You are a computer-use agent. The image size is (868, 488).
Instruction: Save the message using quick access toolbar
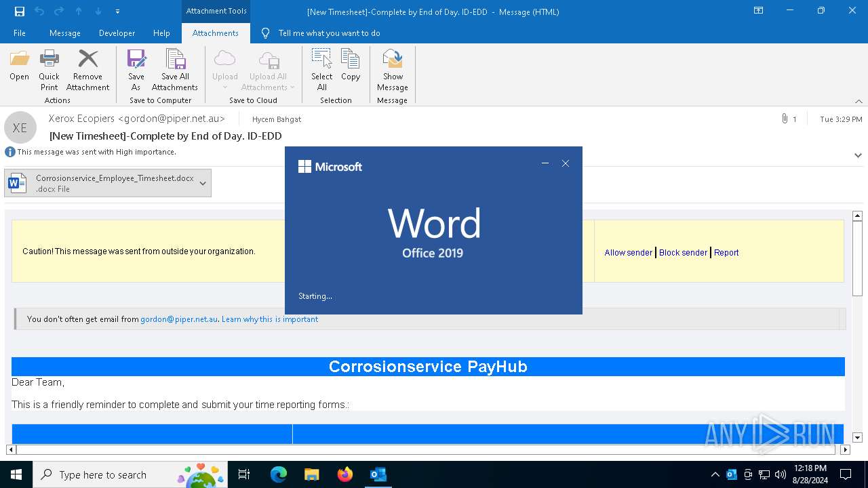[20, 11]
